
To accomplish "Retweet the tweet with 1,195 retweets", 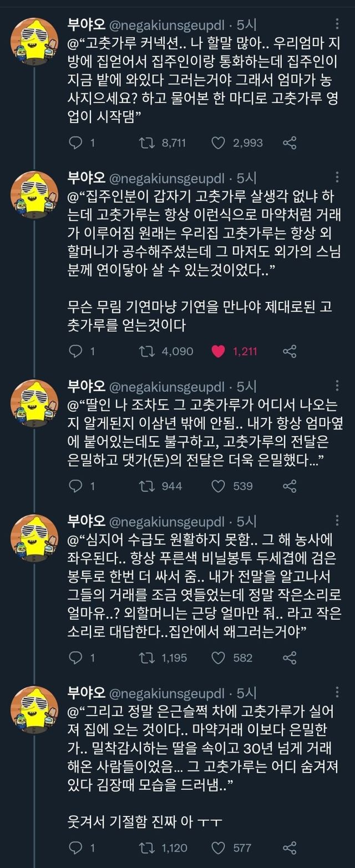I will pyautogui.click(x=146, y=658).
